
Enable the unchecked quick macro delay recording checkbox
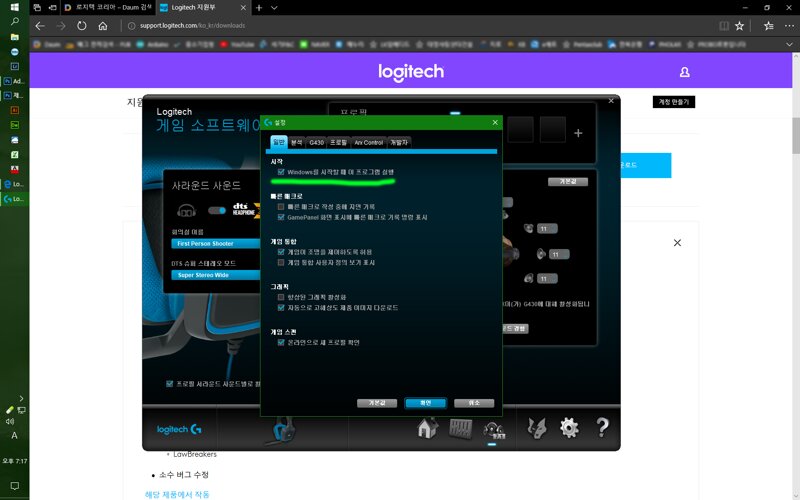pos(281,207)
